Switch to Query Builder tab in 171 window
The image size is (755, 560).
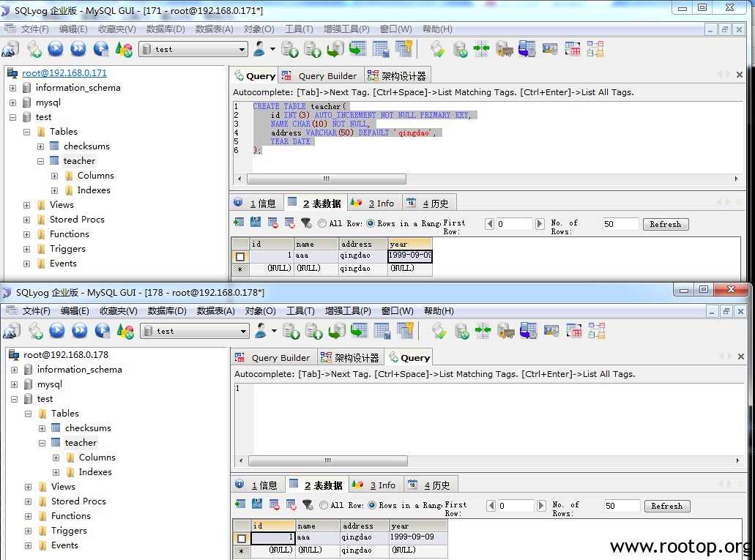click(x=320, y=75)
